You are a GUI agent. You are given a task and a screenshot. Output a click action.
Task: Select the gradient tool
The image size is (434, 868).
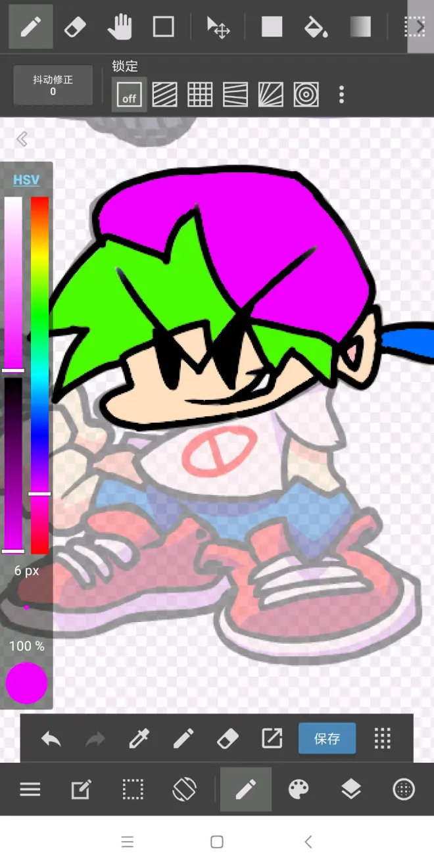[360, 27]
